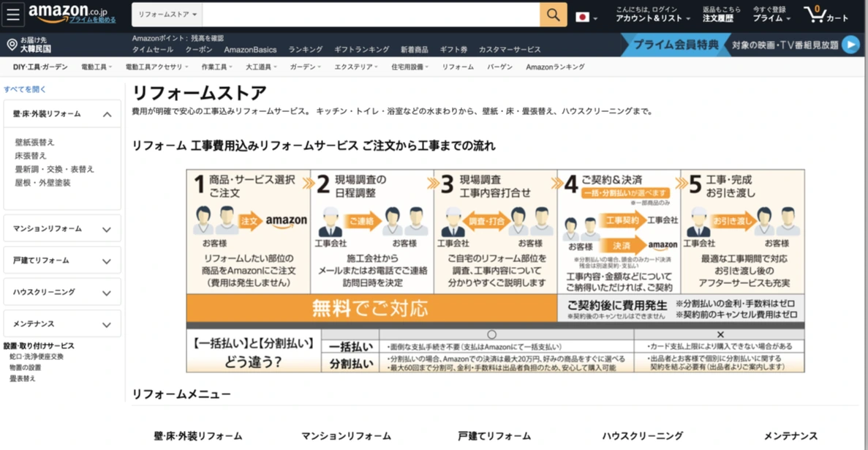The width and height of the screenshot is (868, 450).
Task: Expand 住宅用設備 submenu
Action: click(x=410, y=67)
